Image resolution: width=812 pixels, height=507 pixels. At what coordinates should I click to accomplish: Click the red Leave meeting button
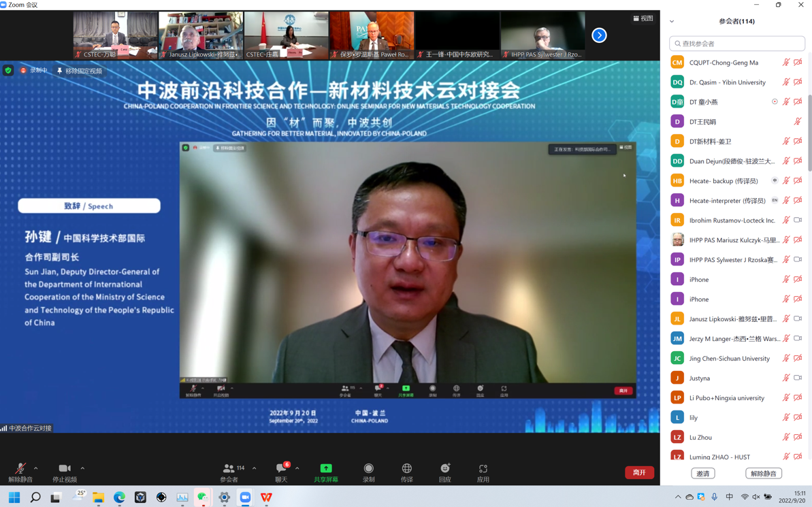(639, 472)
